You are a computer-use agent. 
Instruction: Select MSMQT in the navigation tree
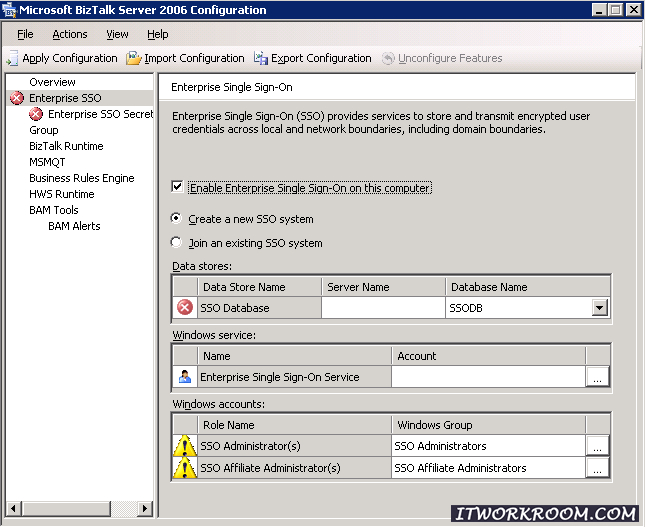47,162
